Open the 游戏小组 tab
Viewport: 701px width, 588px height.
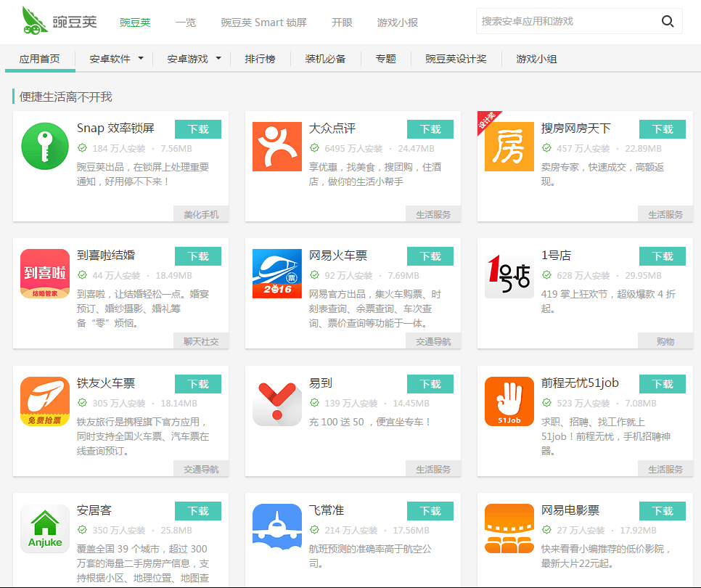[536, 59]
